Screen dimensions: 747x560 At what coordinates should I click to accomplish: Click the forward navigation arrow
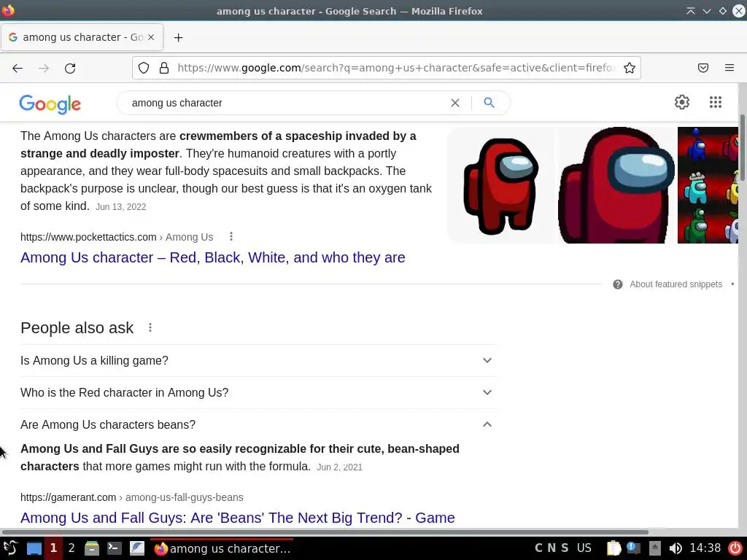pyautogui.click(x=44, y=68)
